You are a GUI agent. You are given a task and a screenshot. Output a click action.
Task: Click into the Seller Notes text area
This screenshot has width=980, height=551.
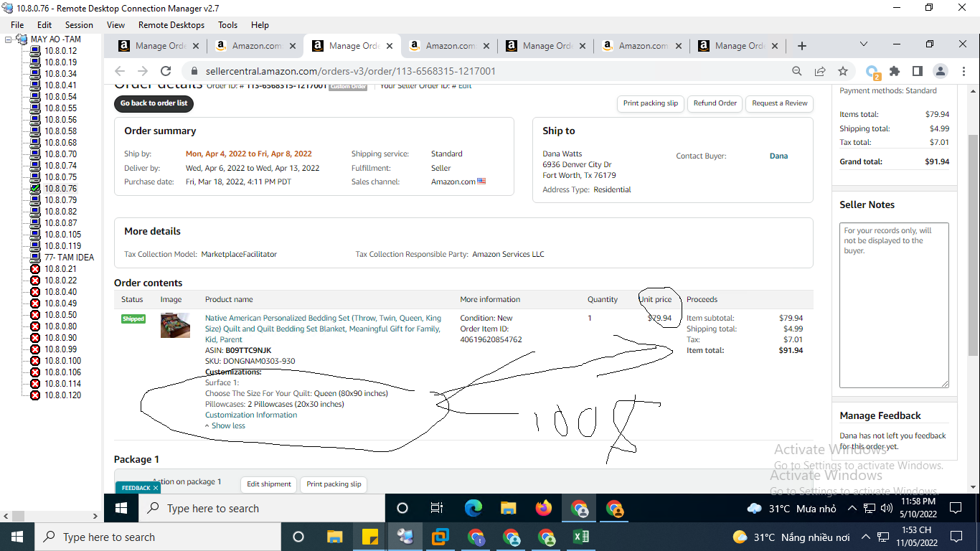point(894,305)
